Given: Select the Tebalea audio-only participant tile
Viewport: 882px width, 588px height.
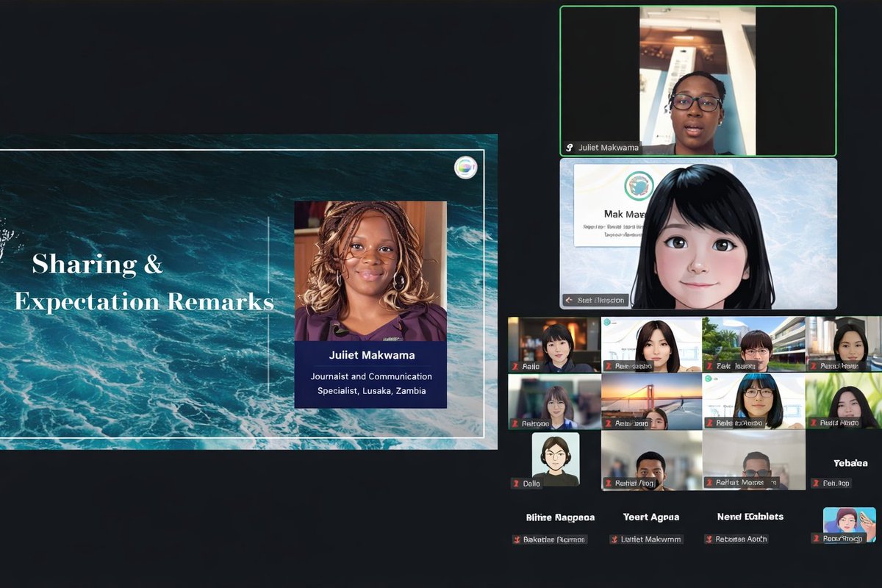Looking at the screenshot, I should [850, 463].
